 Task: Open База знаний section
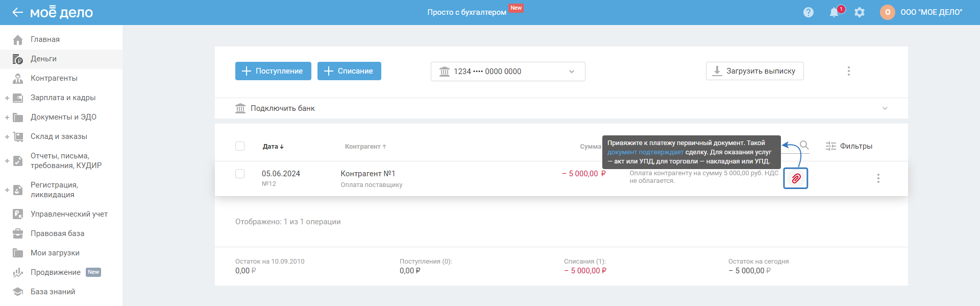pos(53,292)
